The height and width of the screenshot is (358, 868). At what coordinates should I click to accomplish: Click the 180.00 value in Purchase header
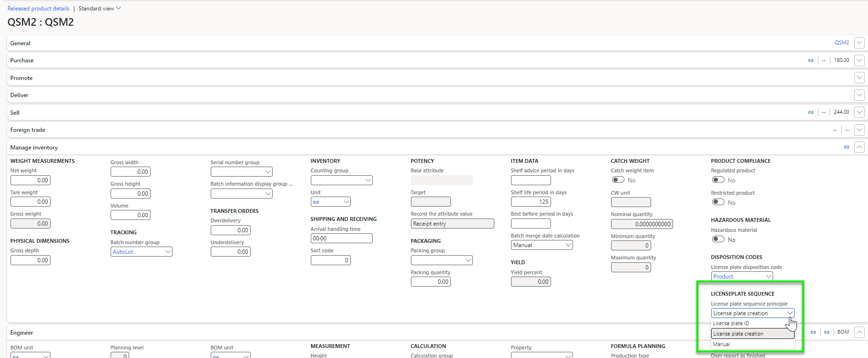pos(841,60)
